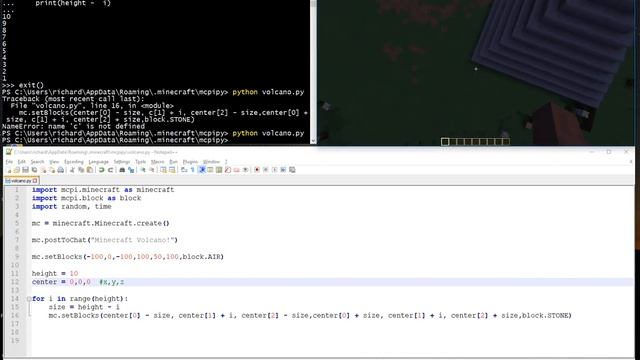
Task: Click the New file icon in Notepad++ toolbar
Action: point(9,170)
